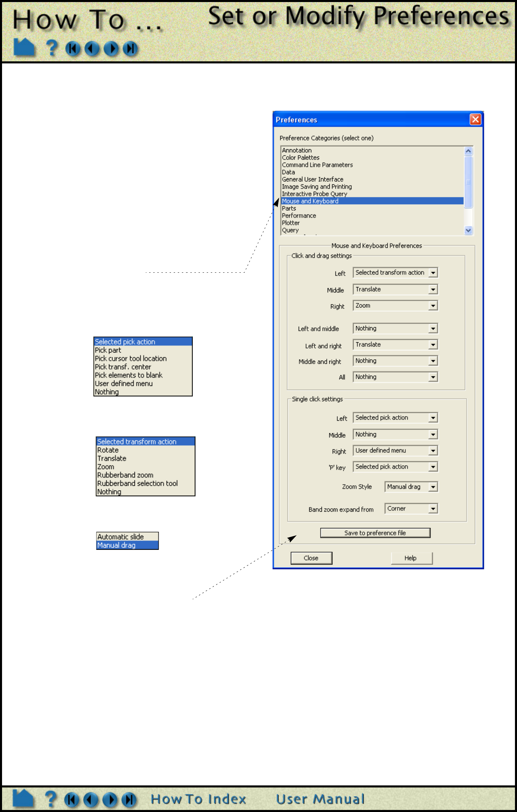Open the Band zoom expand from dropdown
The height and width of the screenshot is (812, 517).
(x=411, y=509)
